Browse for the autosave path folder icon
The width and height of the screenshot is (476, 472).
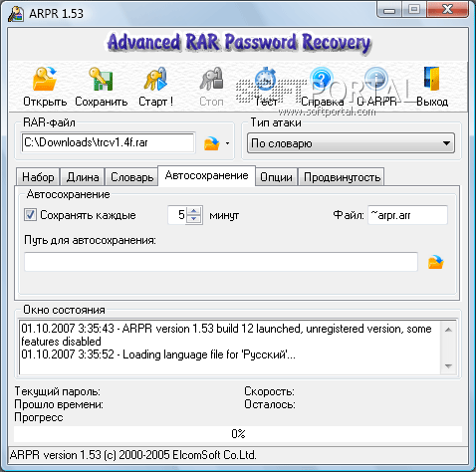click(x=435, y=262)
